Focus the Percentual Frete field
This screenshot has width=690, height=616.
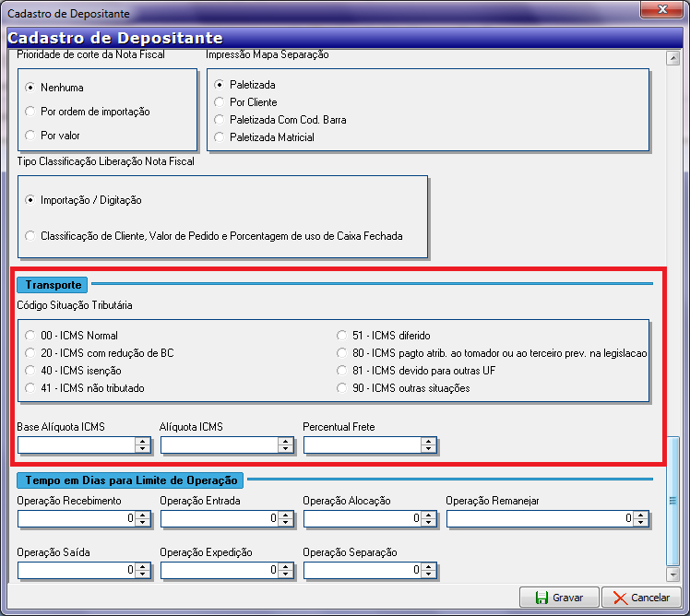point(363,444)
